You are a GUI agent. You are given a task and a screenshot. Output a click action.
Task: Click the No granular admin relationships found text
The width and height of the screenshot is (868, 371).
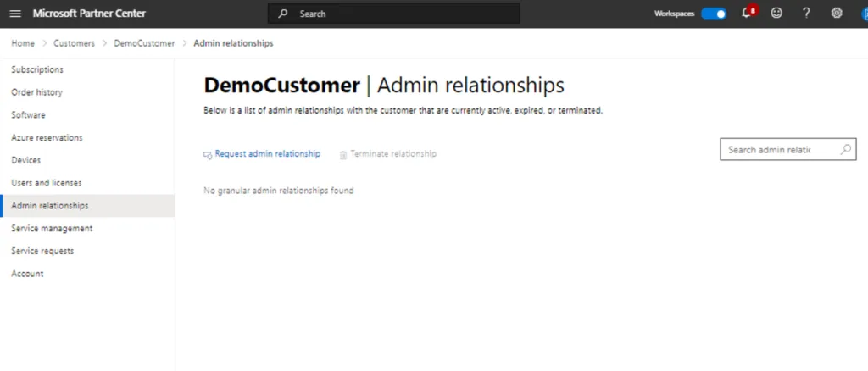pos(278,191)
